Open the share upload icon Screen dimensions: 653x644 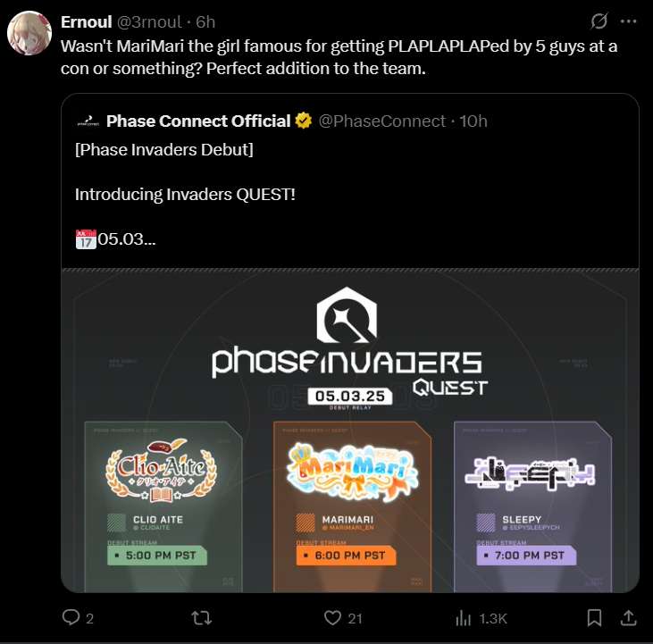628,618
